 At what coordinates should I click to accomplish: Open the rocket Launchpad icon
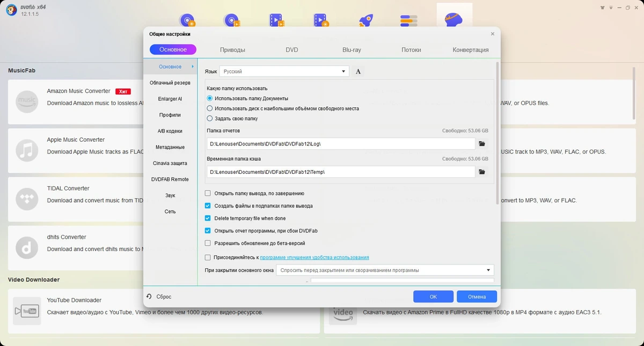click(x=365, y=20)
